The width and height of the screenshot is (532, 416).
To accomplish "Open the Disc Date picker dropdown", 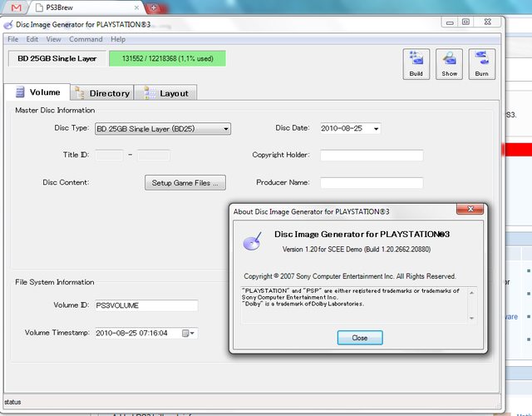I will [377, 129].
